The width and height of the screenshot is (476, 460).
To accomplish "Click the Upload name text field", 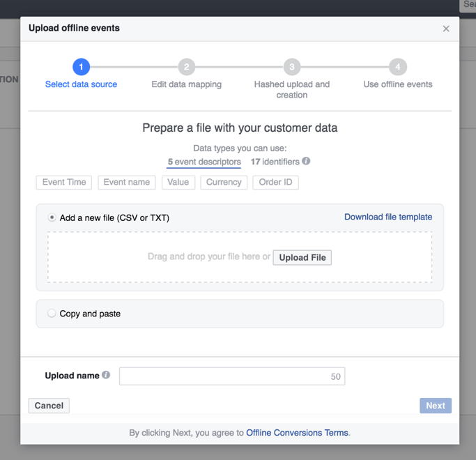I will tap(232, 376).
